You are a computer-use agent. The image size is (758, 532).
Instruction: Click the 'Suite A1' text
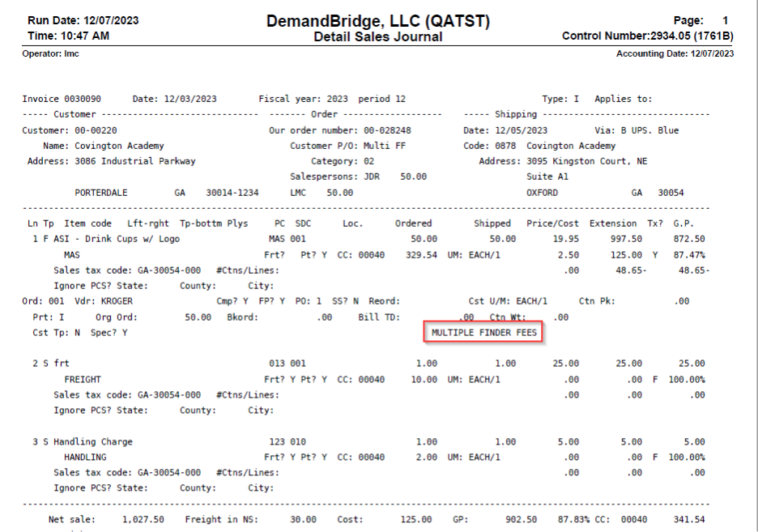click(x=547, y=177)
